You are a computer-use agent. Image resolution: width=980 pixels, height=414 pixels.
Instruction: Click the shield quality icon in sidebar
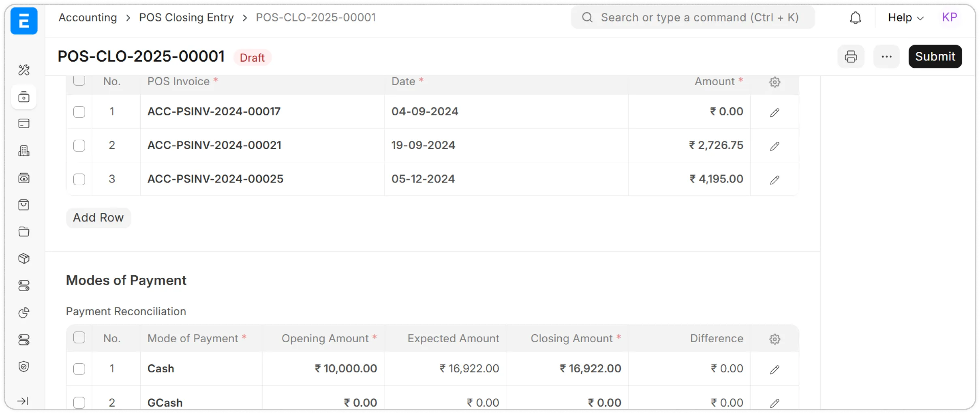coord(24,366)
